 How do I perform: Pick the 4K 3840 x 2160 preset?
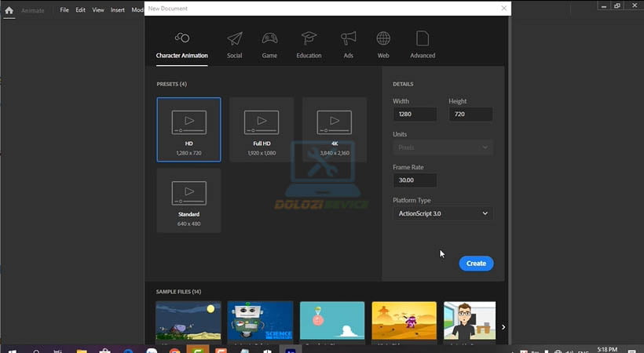click(335, 129)
